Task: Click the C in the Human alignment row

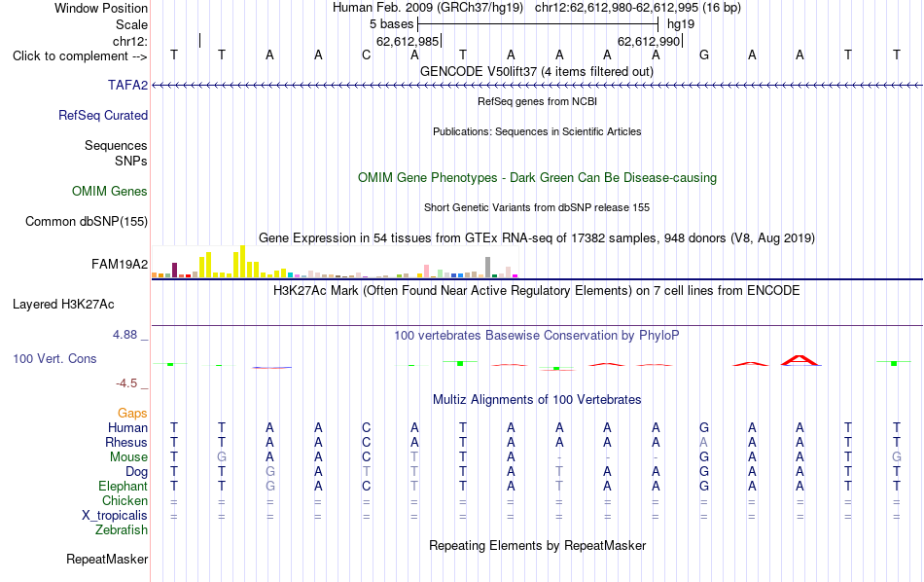Action: click(x=367, y=427)
